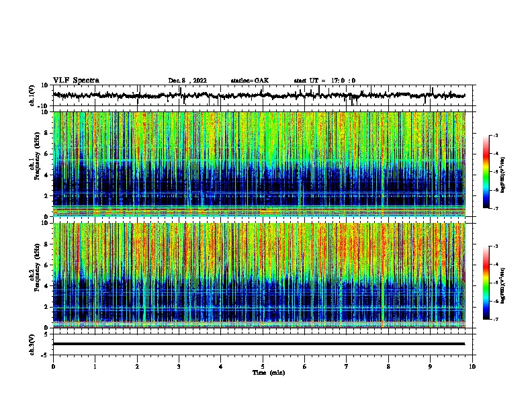Screen dimensions: 532x411
Task: Click the "Time (min)" x-axis label
Action: coord(269,373)
